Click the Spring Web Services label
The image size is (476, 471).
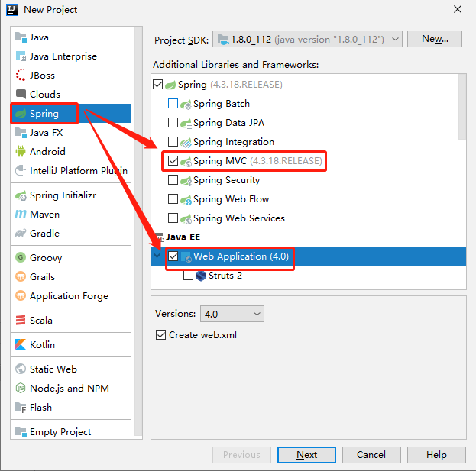pos(239,218)
